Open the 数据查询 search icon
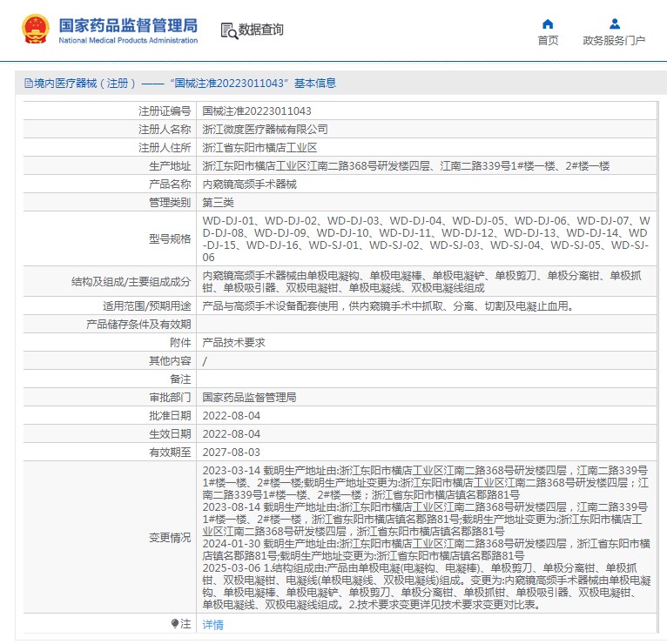This screenshot has height=644, width=667. point(229,30)
